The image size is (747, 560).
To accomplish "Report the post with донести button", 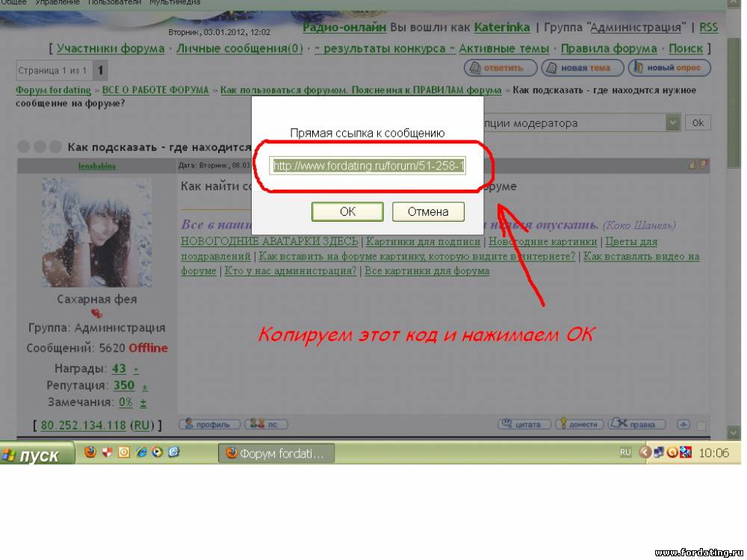I will point(580,424).
